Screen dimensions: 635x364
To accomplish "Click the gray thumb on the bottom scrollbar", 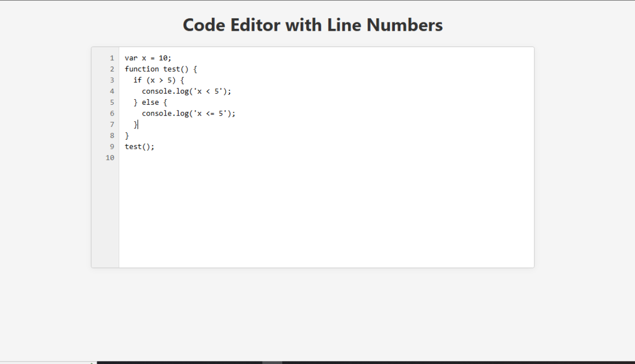I will click(272, 363).
